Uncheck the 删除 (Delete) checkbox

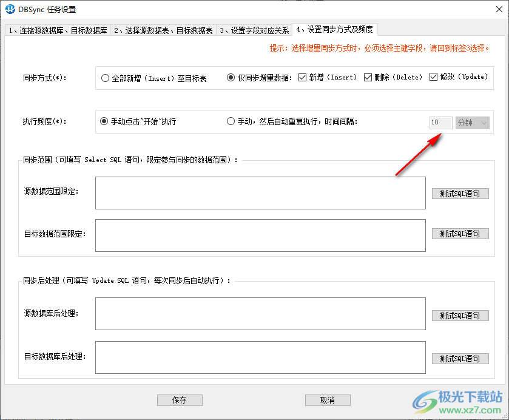click(x=393, y=77)
